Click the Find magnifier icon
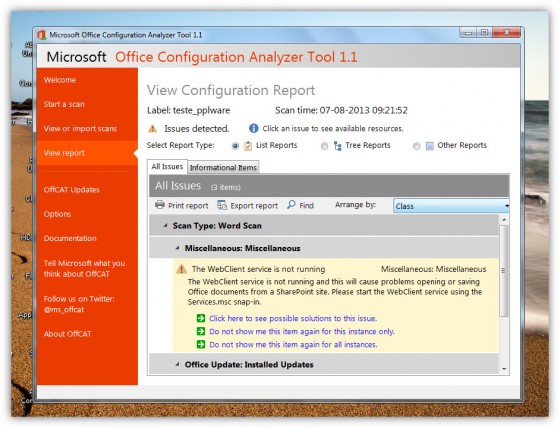The width and height of the screenshot is (560, 428). (291, 205)
